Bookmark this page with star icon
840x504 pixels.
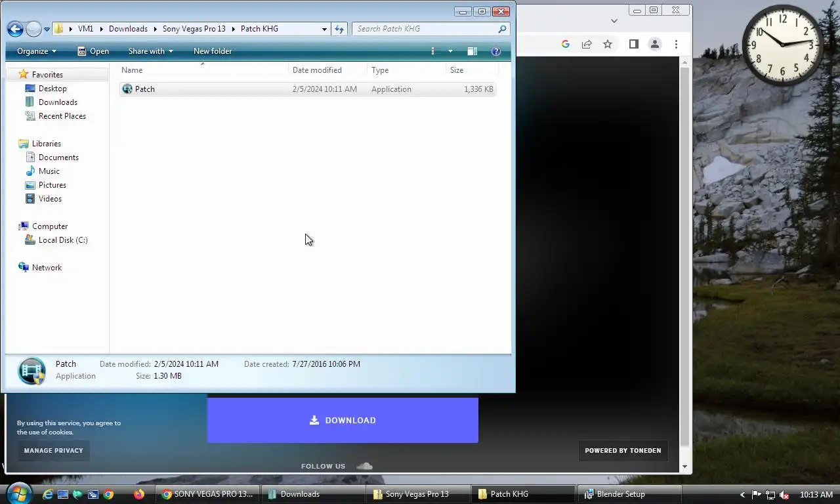tap(608, 44)
